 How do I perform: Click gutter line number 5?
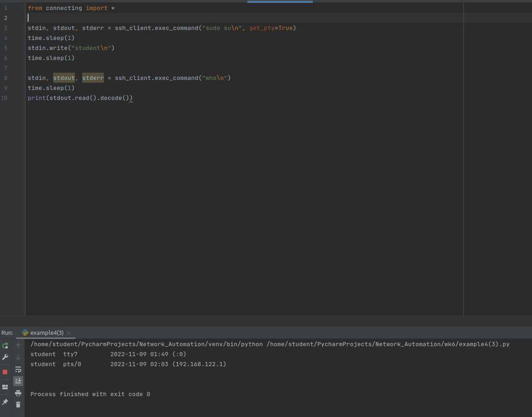pos(5,48)
